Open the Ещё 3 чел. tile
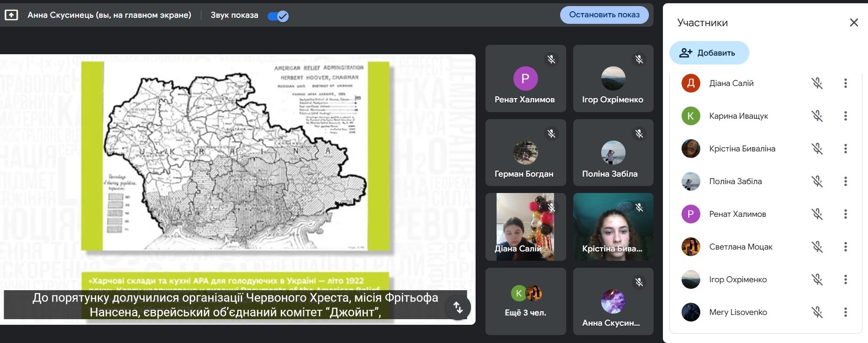The width and height of the screenshot is (868, 343). click(x=526, y=301)
